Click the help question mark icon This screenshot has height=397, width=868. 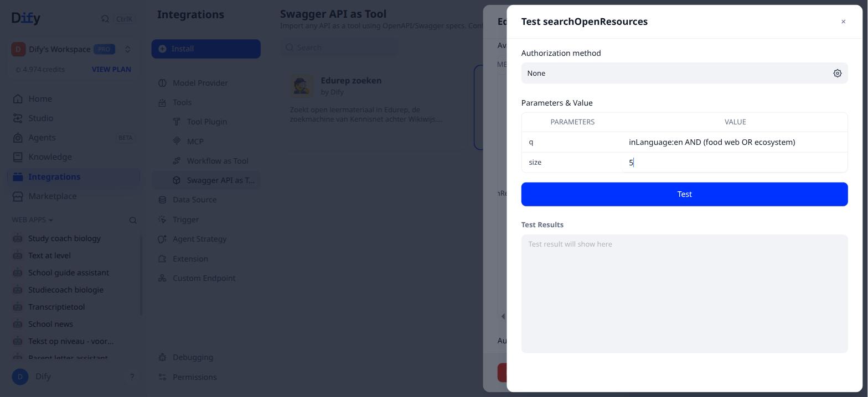[x=132, y=377]
